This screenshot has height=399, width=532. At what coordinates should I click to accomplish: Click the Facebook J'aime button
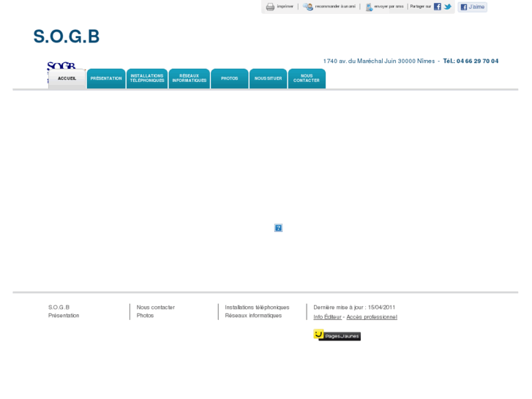472,7
